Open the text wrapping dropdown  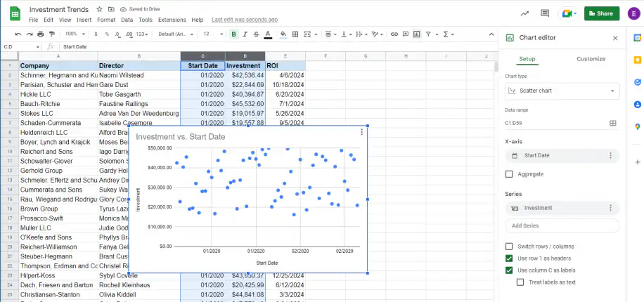[x=361, y=34]
